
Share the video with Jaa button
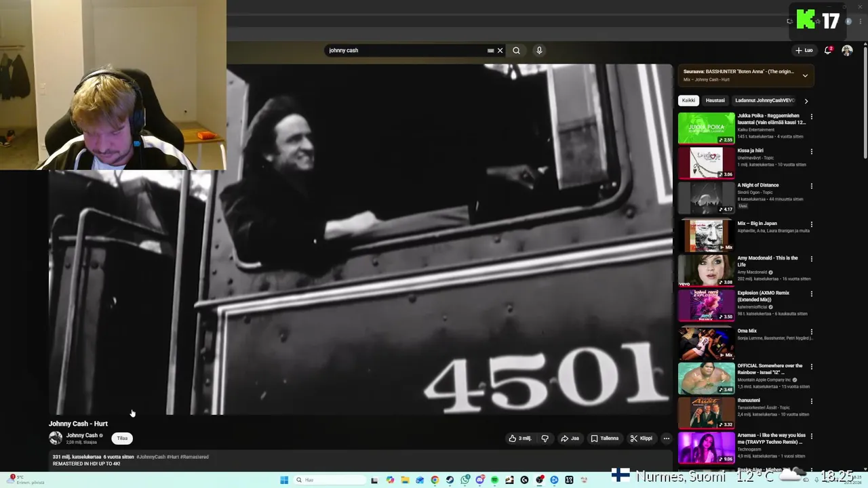pos(570,439)
